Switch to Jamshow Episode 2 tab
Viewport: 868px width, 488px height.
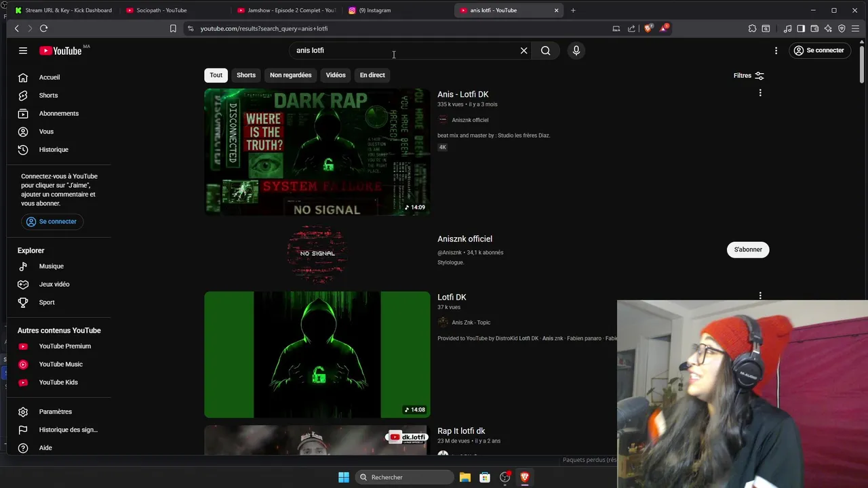coord(287,10)
